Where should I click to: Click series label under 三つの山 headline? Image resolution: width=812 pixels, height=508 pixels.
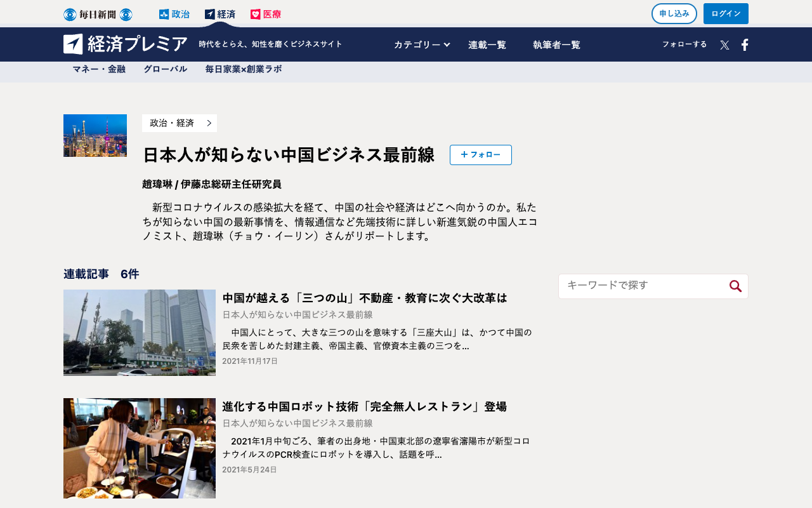(298, 314)
